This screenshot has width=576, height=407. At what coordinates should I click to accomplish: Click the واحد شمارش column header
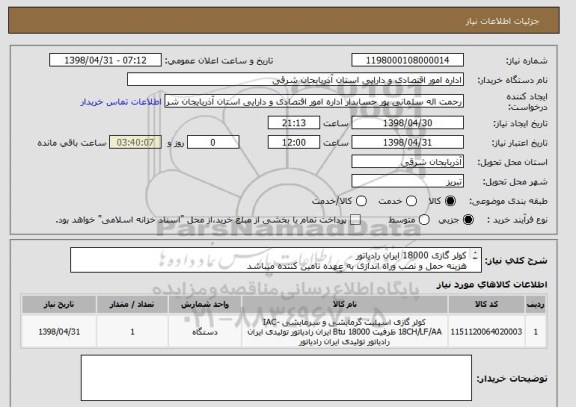click(205, 304)
